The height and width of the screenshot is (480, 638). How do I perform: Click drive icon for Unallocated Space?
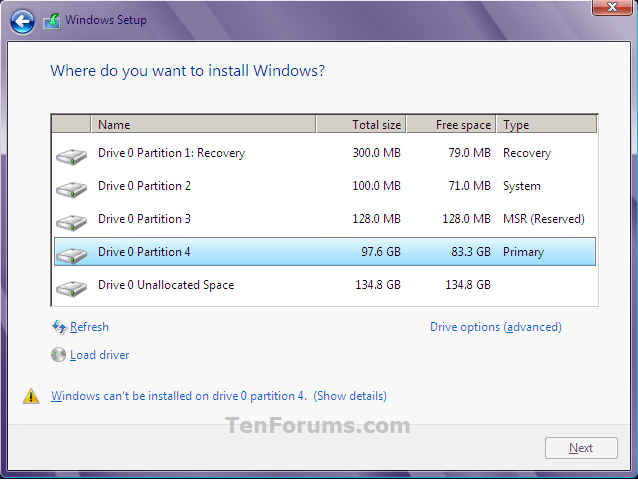coord(71,288)
